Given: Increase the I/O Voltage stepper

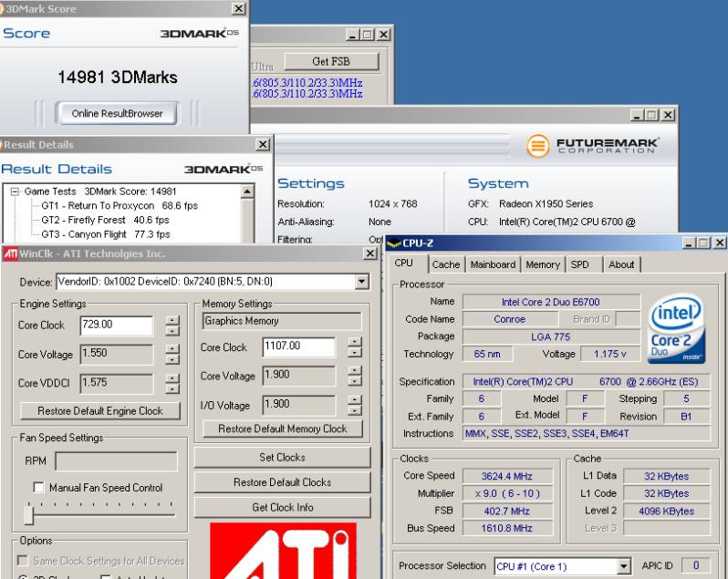Looking at the screenshot, I should coord(355,399).
